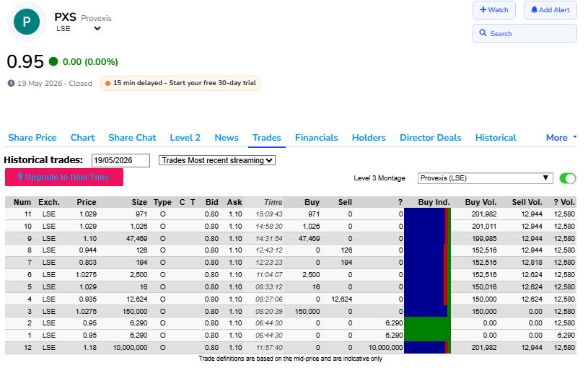
Task: Toggle the Level 3 Montage switch
Action: coord(567,178)
